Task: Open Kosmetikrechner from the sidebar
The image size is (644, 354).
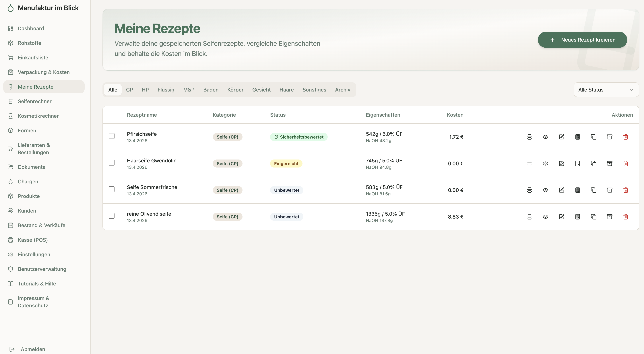Action: pos(44,116)
